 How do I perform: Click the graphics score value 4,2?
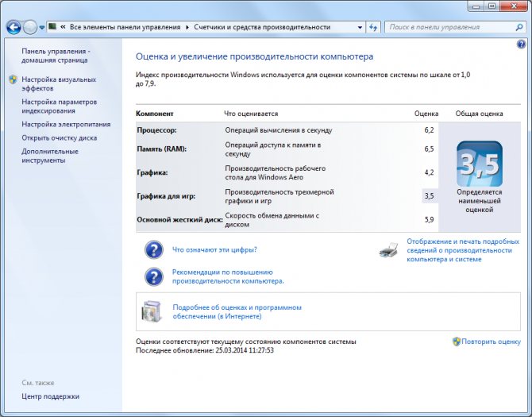click(429, 172)
